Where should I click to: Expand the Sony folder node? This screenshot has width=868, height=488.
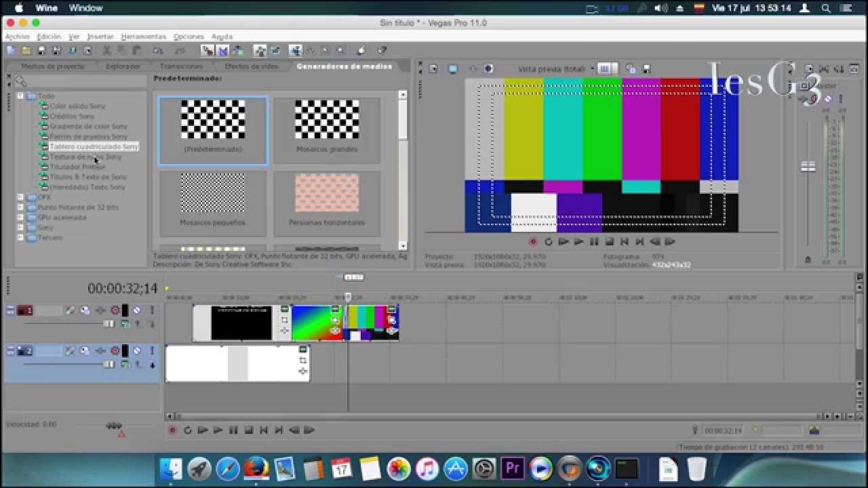[20, 228]
